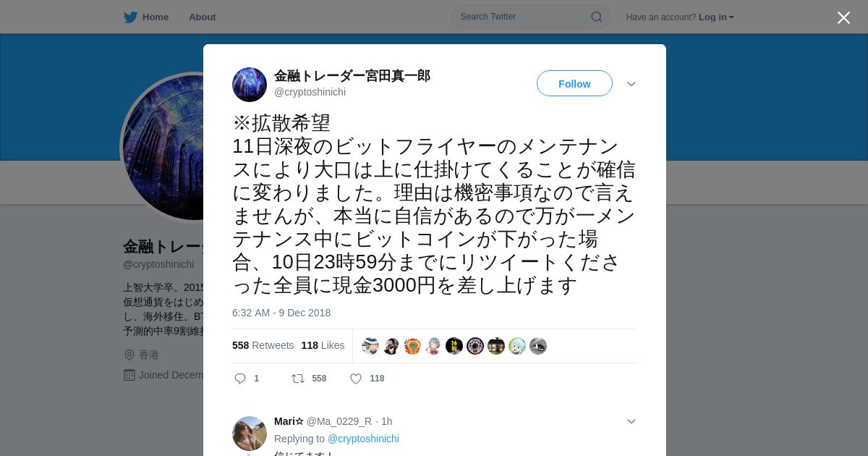868x456 pixels.
Task: Follow the cryptoshinichi account
Action: (x=574, y=83)
